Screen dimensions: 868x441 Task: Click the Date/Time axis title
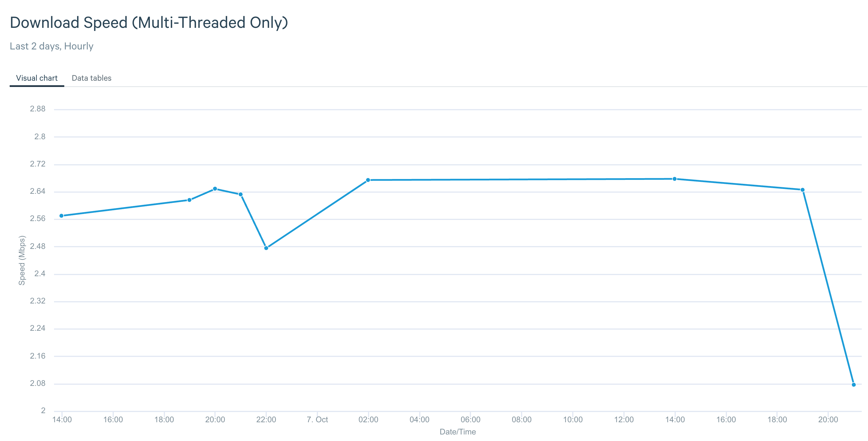458,432
